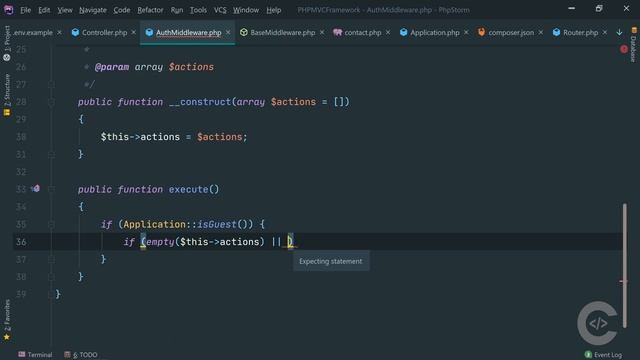Switch to the Application.php tab
The height and width of the screenshot is (360, 640).
pyautogui.click(x=435, y=33)
